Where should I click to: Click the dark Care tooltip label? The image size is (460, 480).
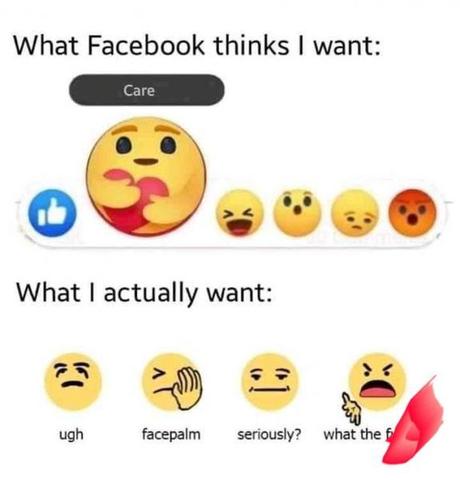(147, 90)
